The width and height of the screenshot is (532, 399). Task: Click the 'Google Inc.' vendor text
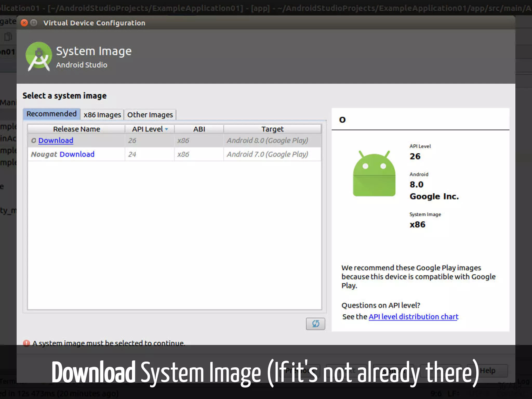[434, 196]
